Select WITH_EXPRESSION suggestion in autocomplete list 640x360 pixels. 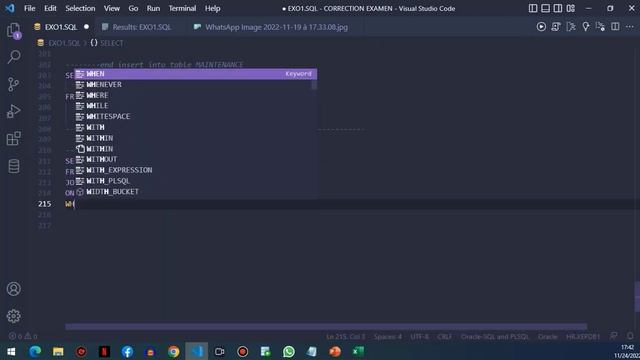[196, 170]
